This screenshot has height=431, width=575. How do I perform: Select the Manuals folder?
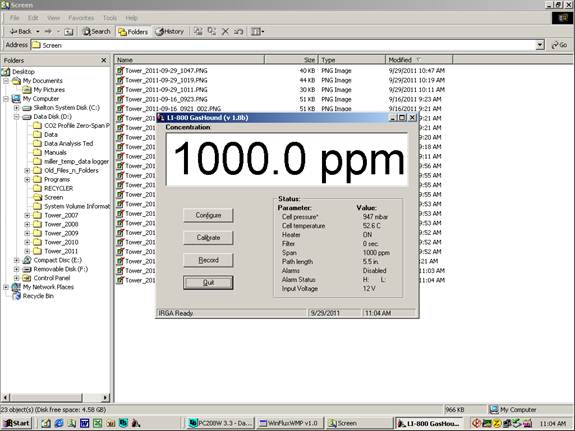(55, 153)
